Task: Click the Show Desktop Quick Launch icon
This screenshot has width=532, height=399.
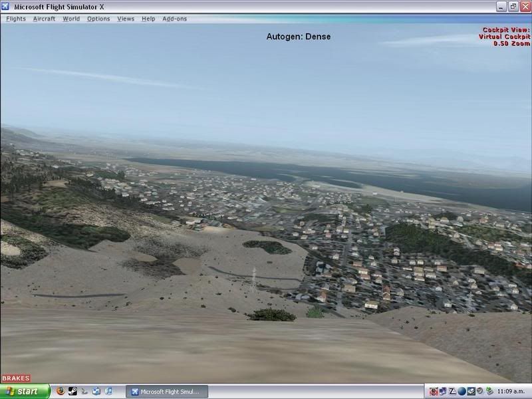Action: [x=96, y=392]
